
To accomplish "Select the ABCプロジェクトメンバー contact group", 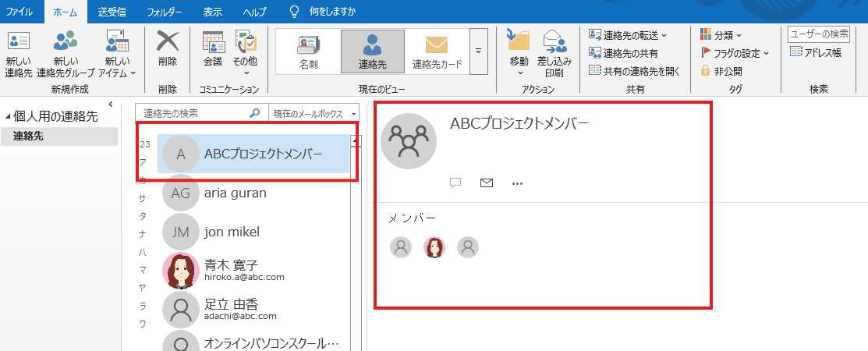I will [x=253, y=154].
